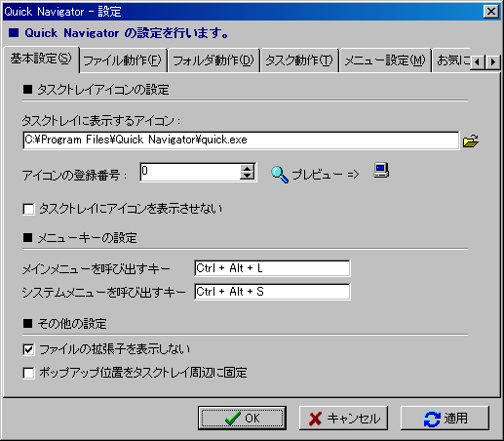This screenshot has height=441, width=504.
Task: Move the tab strip back with the left arrow
Action: coord(478,61)
